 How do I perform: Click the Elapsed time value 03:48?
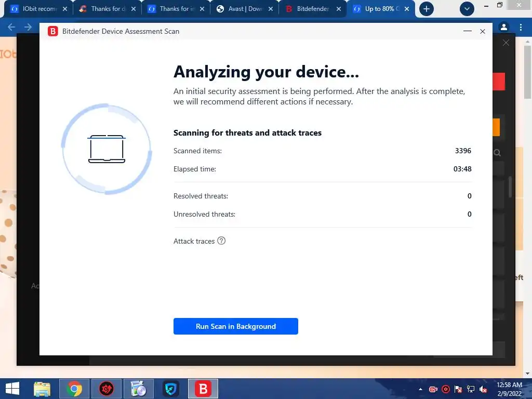pyautogui.click(x=462, y=169)
